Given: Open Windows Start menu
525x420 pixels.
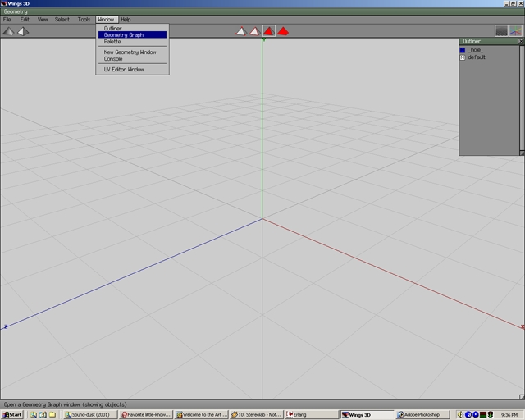Looking at the screenshot, I should [12, 414].
